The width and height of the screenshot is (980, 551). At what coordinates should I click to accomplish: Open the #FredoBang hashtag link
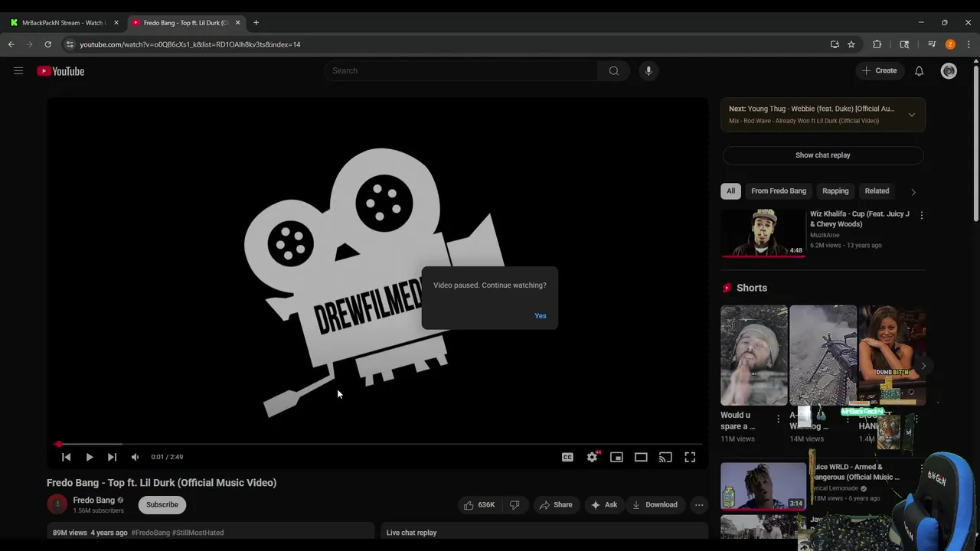click(x=151, y=533)
